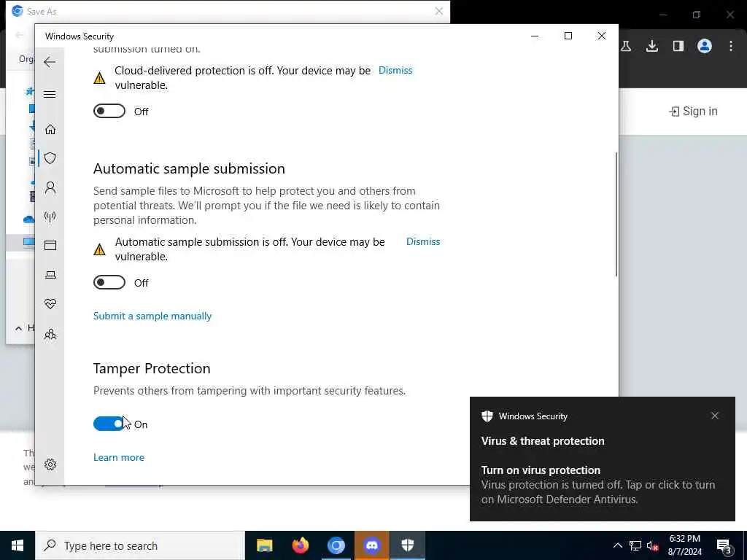The width and height of the screenshot is (747, 560).
Task: Open Chrome Labs flask icon
Action: coord(626,46)
